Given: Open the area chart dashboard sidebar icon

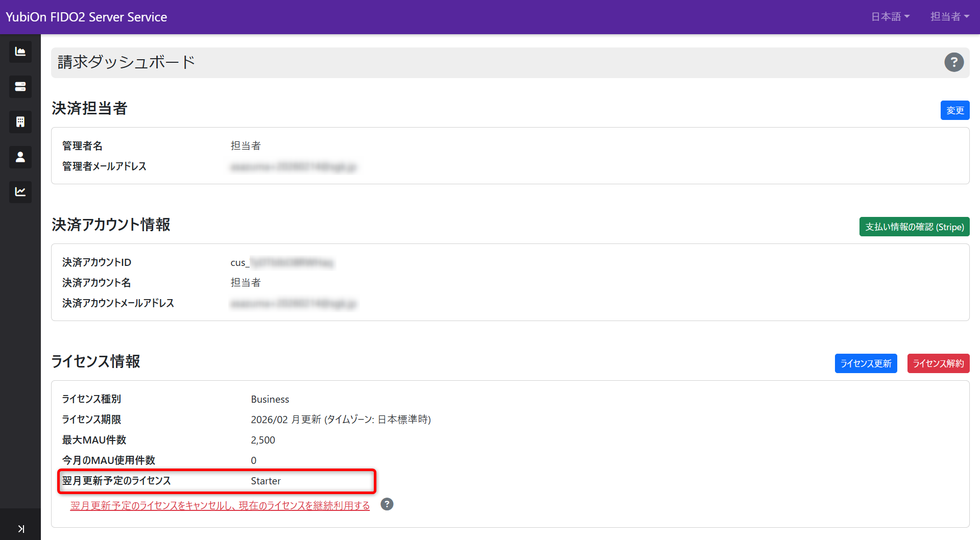Looking at the screenshot, I should (x=20, y=52).
